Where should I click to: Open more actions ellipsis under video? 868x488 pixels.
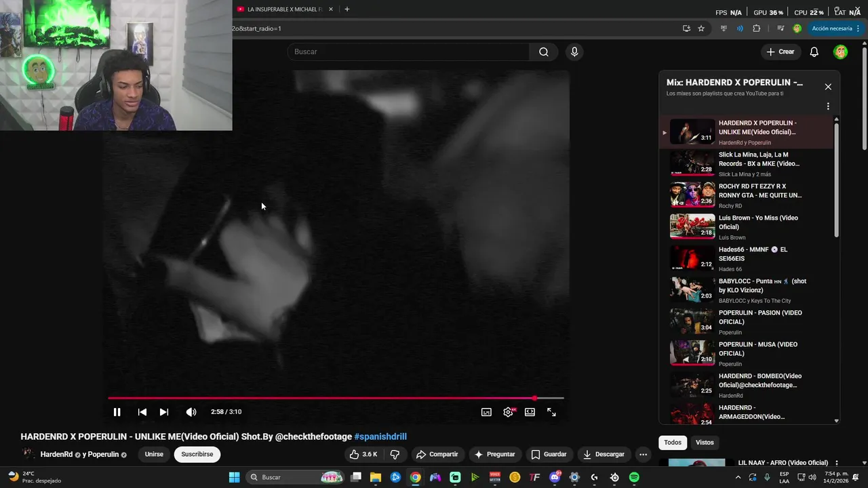(x=643, y=454)
